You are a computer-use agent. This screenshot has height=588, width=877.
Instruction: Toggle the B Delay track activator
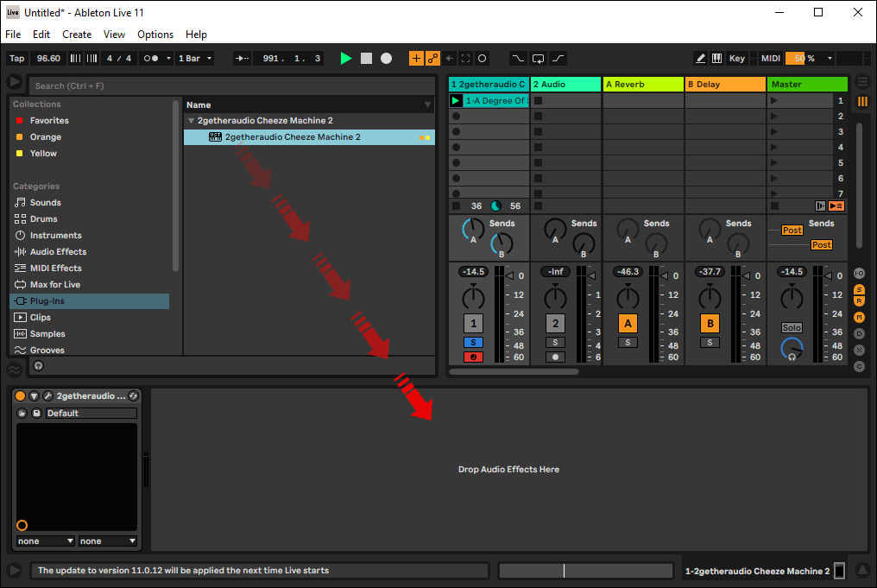click(710, 324)
